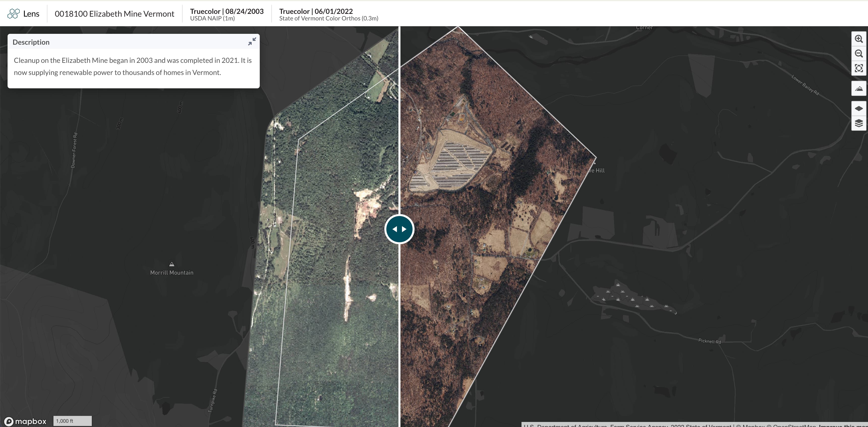This screenshot has height=427, width=868.
Task: Click the Mapbox logo
Action: click(x=26, y=421)
